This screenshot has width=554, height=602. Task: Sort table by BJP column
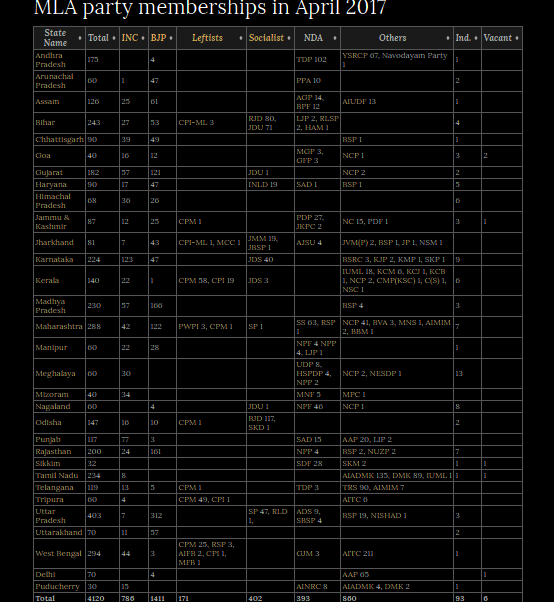162,38
